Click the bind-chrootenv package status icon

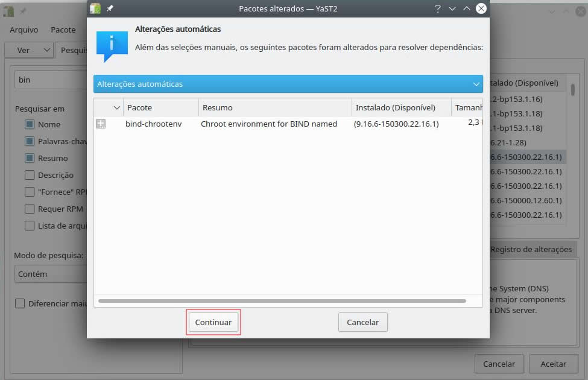(101, 124)
